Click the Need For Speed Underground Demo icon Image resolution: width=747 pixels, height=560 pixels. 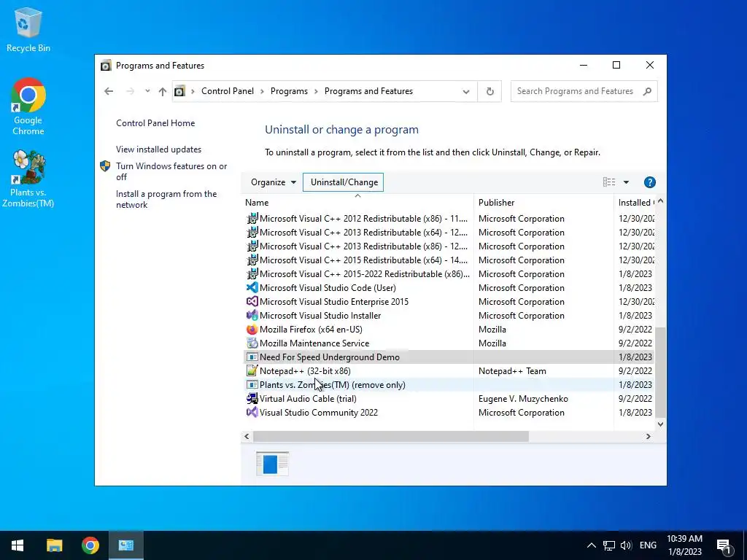(252, 357)
